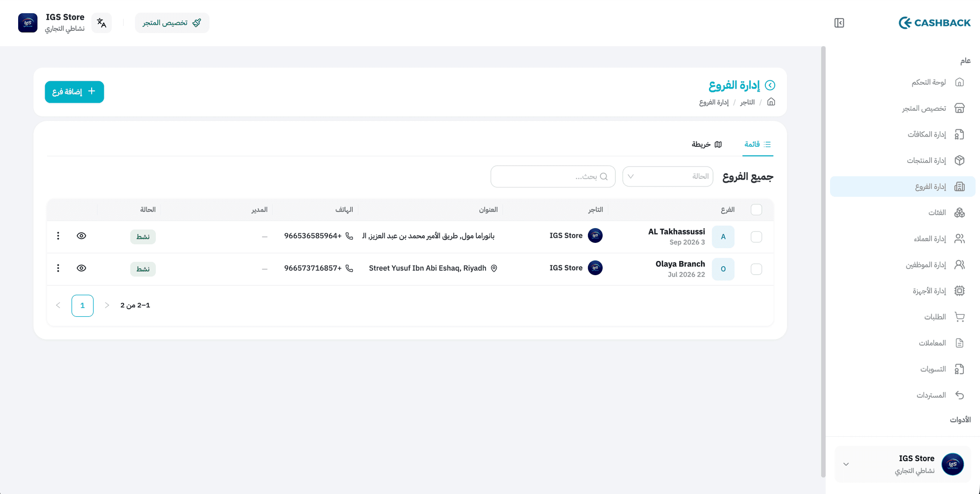The image size is (980, 494).
Task: Click location pin icon for Riyadh address
Action: point(494,268)
